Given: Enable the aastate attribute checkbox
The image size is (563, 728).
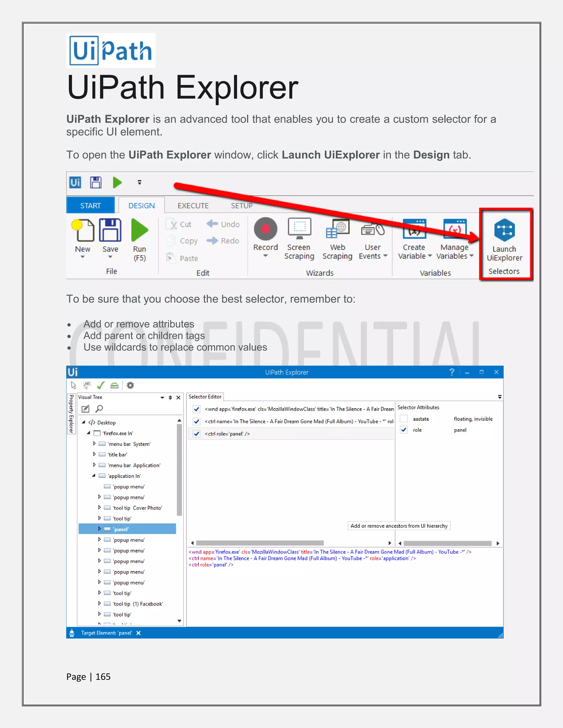Looking at the screenshot, I should [404, 419].
